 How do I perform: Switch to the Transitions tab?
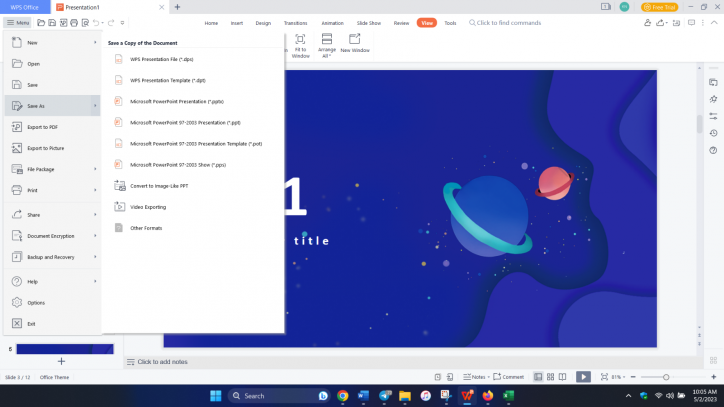[296, 23]
